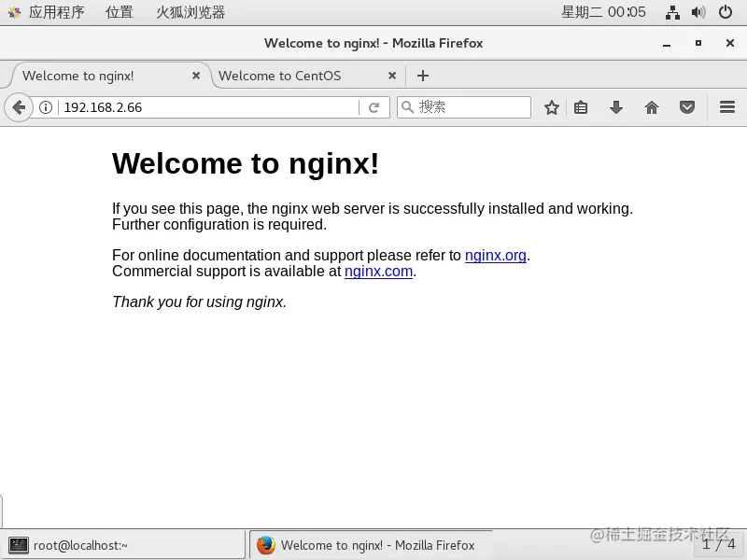The height and width of the screenshot is (560, 747).
Task: Close the Firefox window
Action: (x=730, y=43)
